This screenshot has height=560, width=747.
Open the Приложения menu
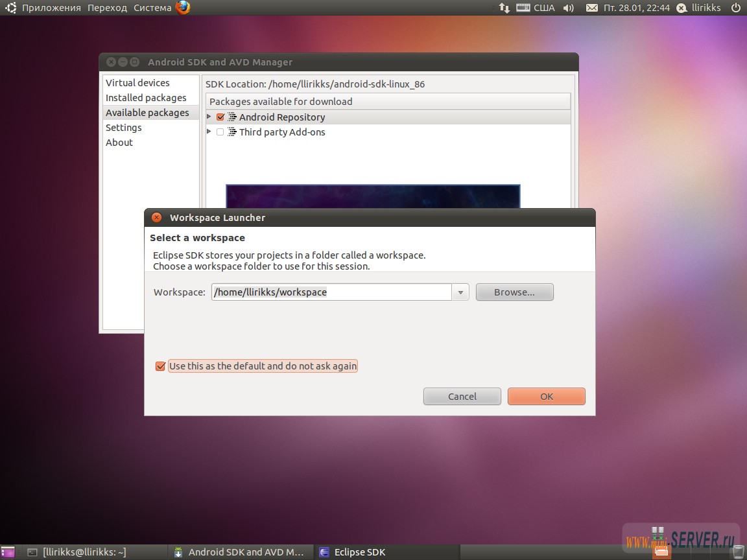51,8
